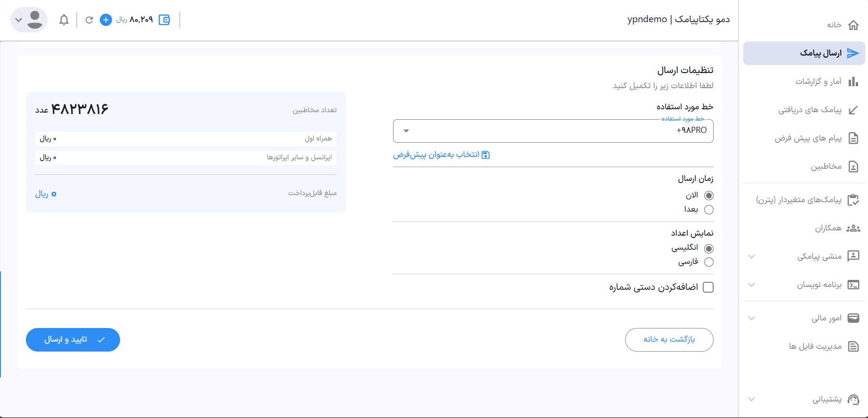The image size is (868, 418).
Task: Click انتخاب به‌عنوان پیش‌فرض link
Action: (442, 155)
